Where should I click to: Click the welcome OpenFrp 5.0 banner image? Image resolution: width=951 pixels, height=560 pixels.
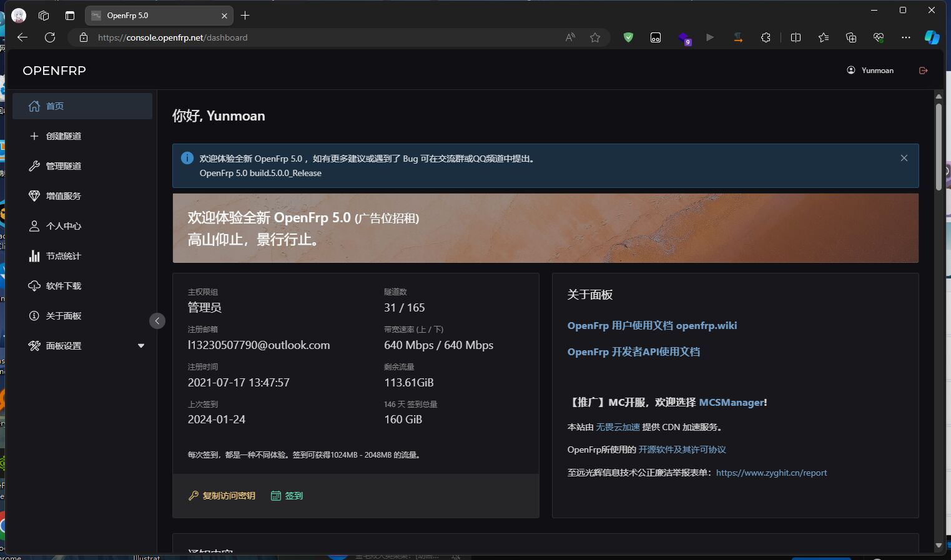click(545, 228)
